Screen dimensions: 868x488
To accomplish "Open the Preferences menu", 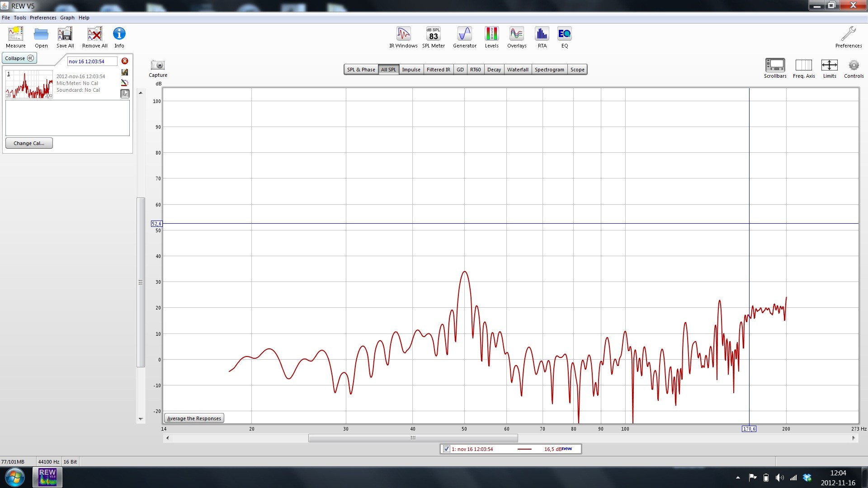I will click(43, 18).
